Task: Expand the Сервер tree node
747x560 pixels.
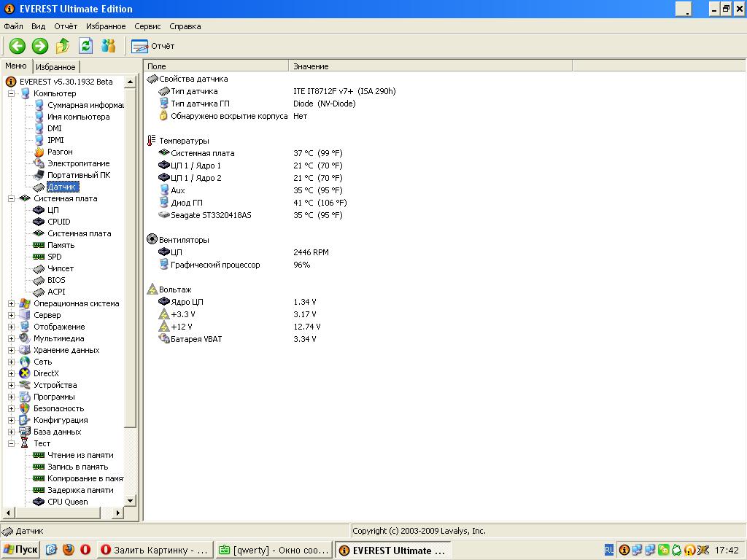Action: [12, 315]
